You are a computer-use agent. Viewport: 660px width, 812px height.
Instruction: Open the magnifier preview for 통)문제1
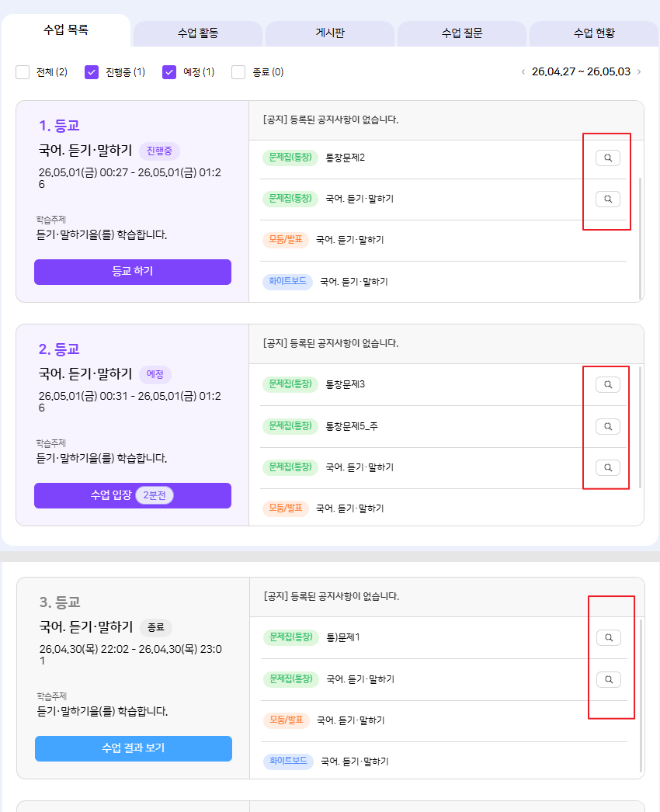pyautogui.click(x=609, y=637)
